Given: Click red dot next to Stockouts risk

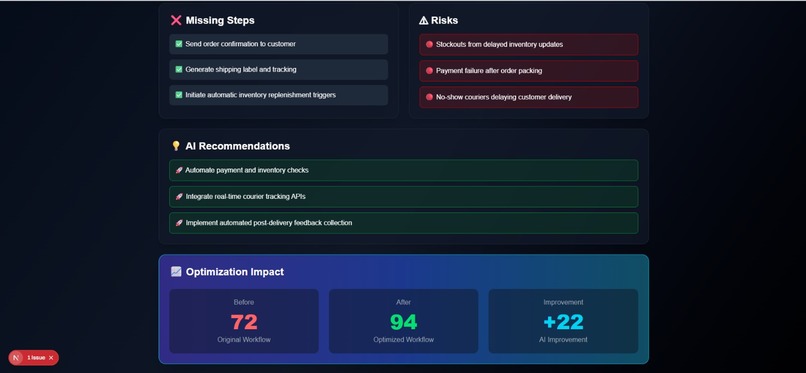Looking at the screenshot, I should pos(429,44).
